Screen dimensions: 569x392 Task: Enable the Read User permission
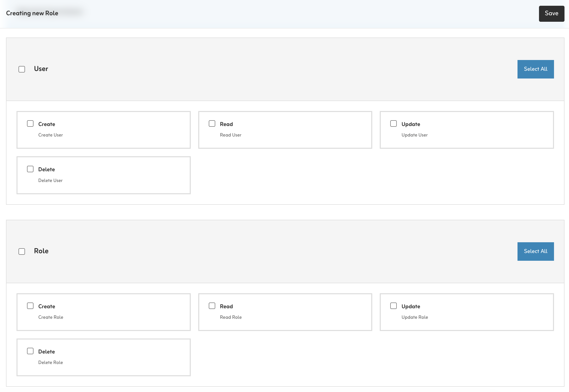click(x=212, y=123)
